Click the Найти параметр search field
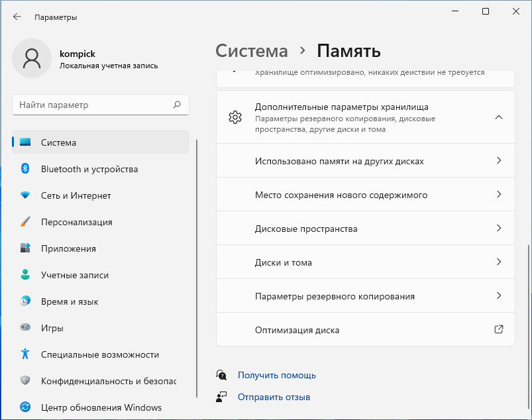Image resolution: width=532 pixels, height=420 pixels. click(93, 105)
